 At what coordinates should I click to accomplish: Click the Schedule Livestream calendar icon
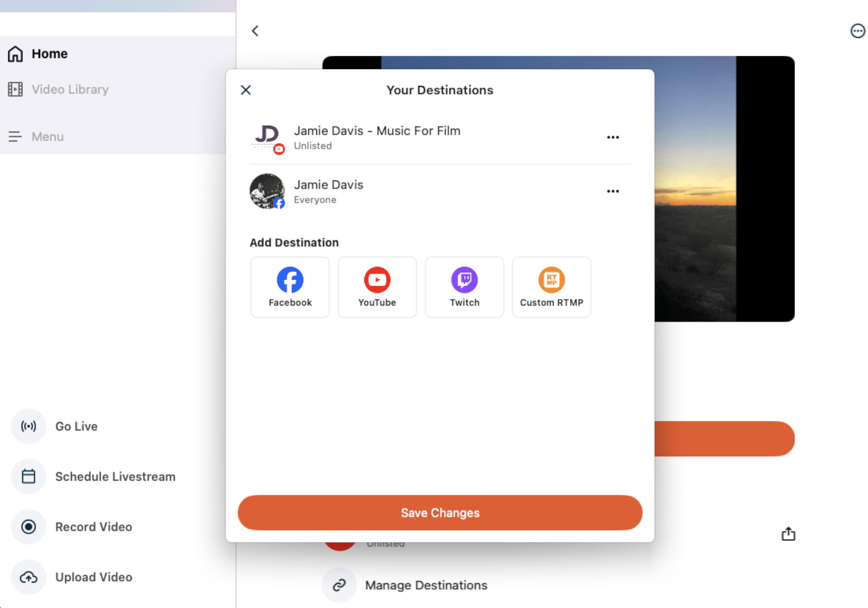tap(28, 477)
